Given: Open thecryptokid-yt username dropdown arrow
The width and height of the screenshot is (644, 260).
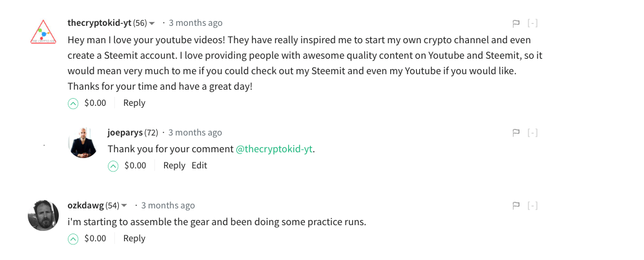Looking at the screenshot, I should coord(152,23).
